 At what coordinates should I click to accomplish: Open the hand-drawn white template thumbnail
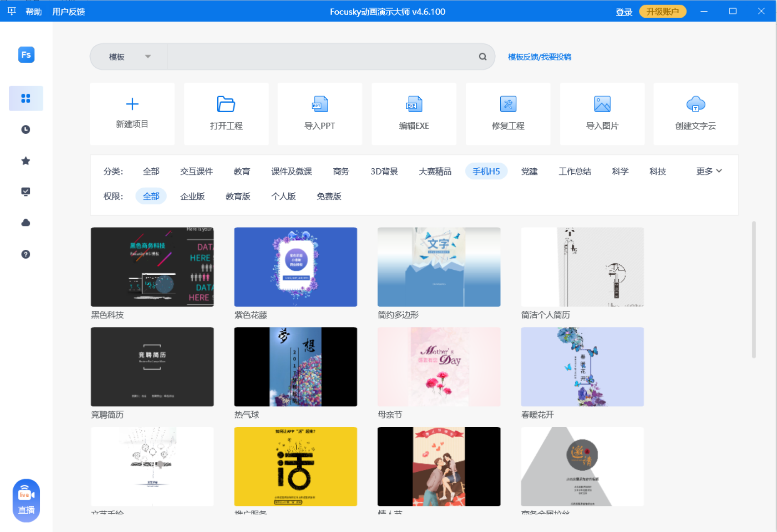pyautogui.click(x=152, y=466)
